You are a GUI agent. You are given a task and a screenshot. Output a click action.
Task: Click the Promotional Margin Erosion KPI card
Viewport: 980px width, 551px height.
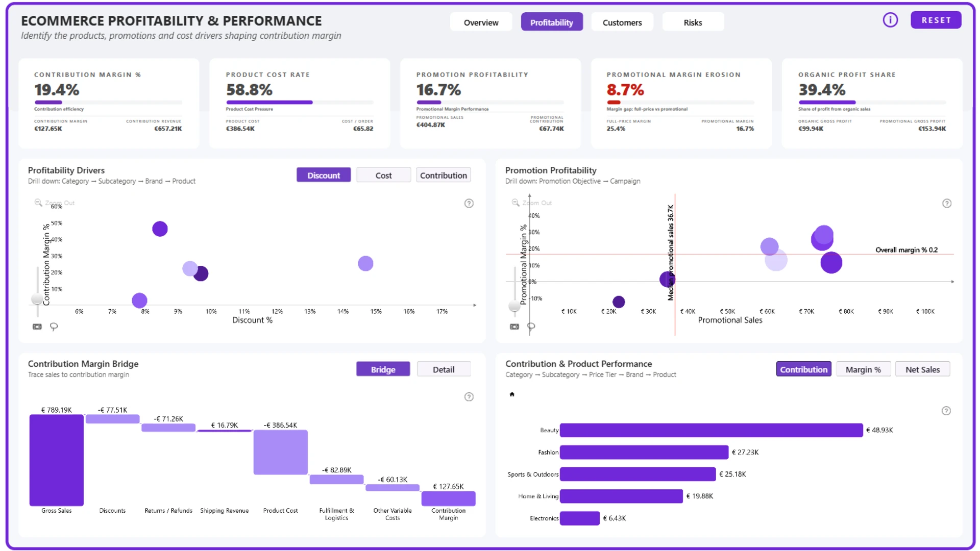point(681,104)
